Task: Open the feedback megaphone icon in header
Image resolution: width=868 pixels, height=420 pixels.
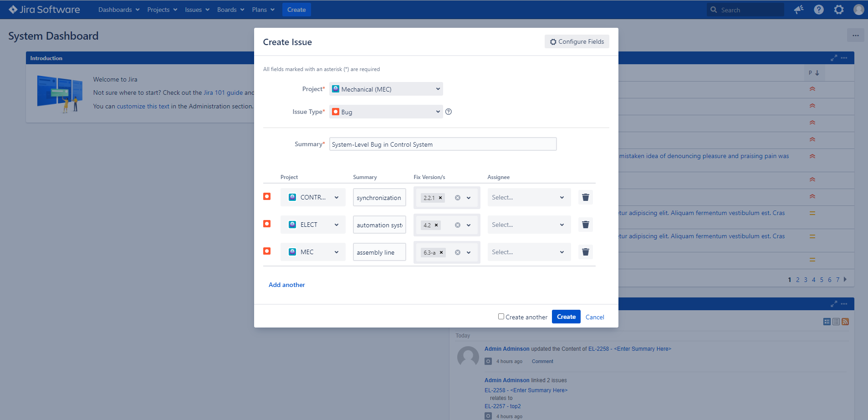Action: point(799,10)
